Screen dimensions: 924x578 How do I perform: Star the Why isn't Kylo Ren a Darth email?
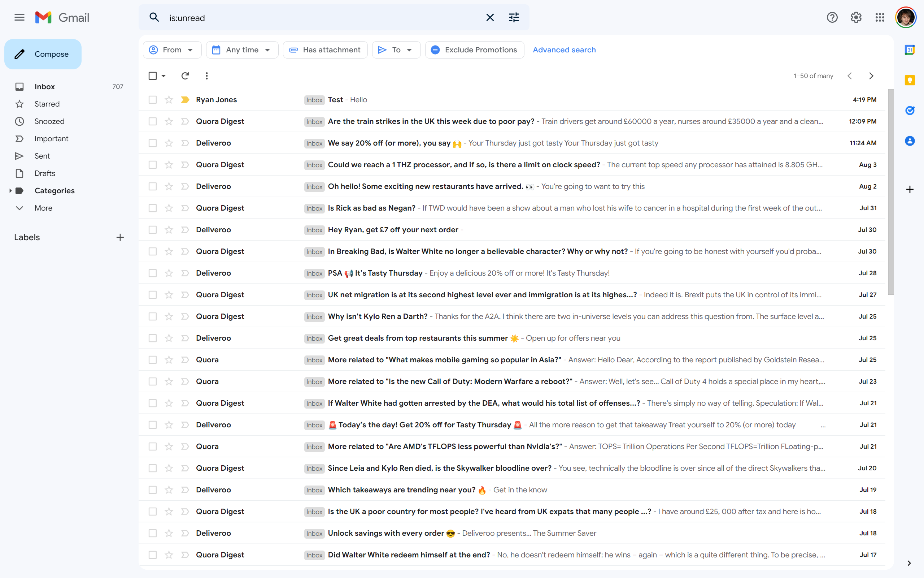(169, 316)
